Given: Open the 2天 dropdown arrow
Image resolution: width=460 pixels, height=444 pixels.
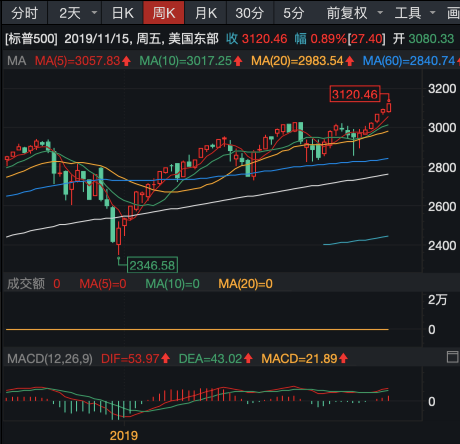Looking at the screenshot, I should (94, 13).
